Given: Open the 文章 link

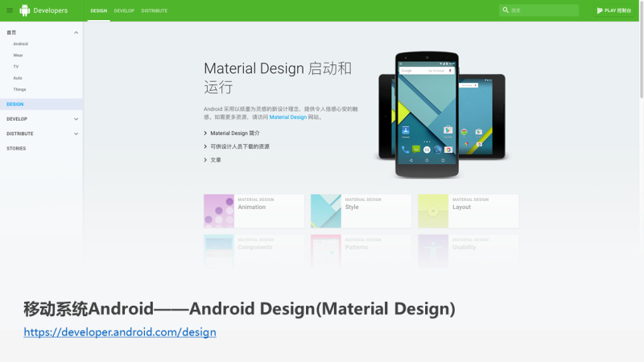Looking at the screenshot, I should click(x=216, y=160).
